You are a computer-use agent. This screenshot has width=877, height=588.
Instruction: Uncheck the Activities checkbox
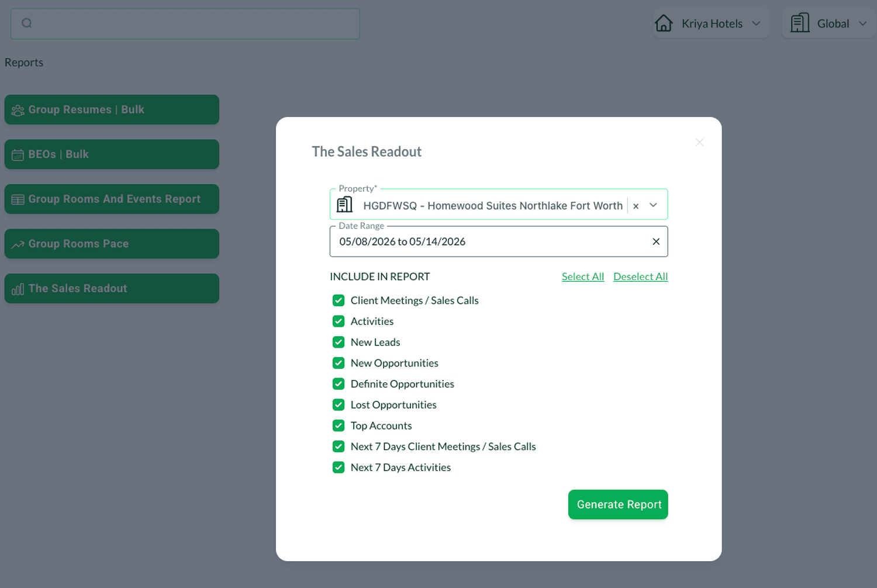click(339, 321)
